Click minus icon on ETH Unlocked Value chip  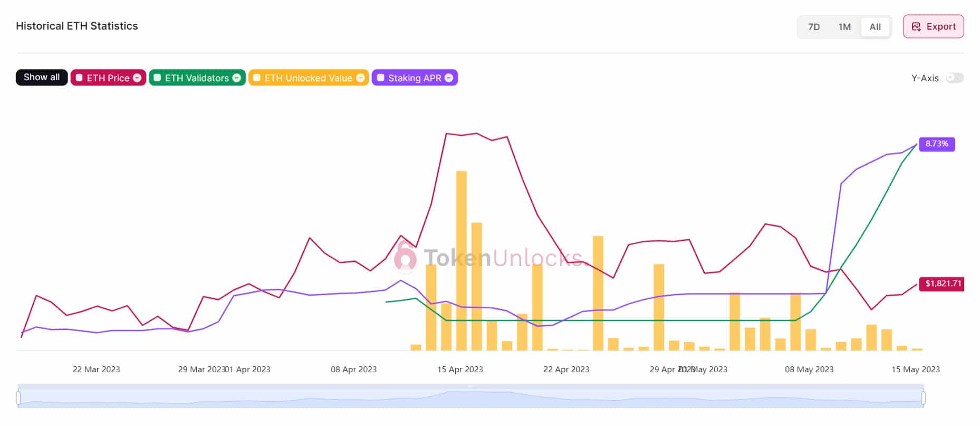[360, 78]
